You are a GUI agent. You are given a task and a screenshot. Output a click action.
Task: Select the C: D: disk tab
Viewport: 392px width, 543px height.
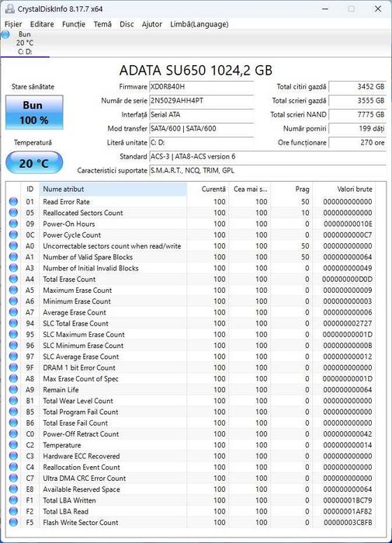tap(25, 43)
